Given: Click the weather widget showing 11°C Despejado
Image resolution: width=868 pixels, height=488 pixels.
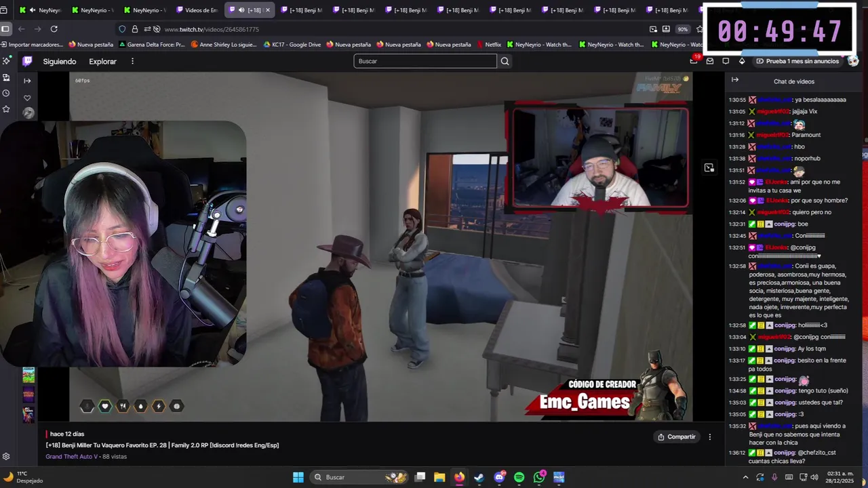Looking at the screenshot, I should [x=22, y=477].
